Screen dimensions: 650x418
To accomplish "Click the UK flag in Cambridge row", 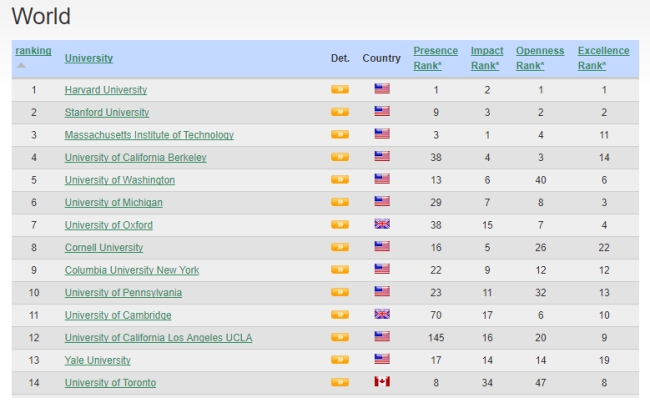I will 382,314.
